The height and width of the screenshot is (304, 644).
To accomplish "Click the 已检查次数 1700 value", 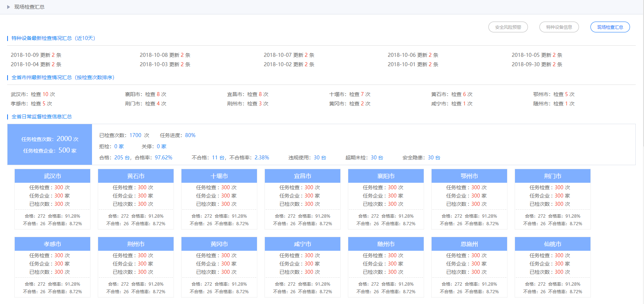I will 135,135.
